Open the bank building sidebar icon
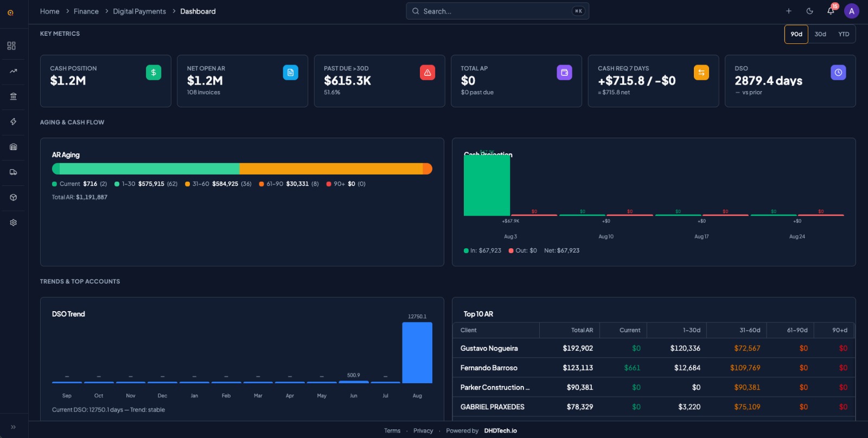868x438 pixels. click(x=13, y=96)
